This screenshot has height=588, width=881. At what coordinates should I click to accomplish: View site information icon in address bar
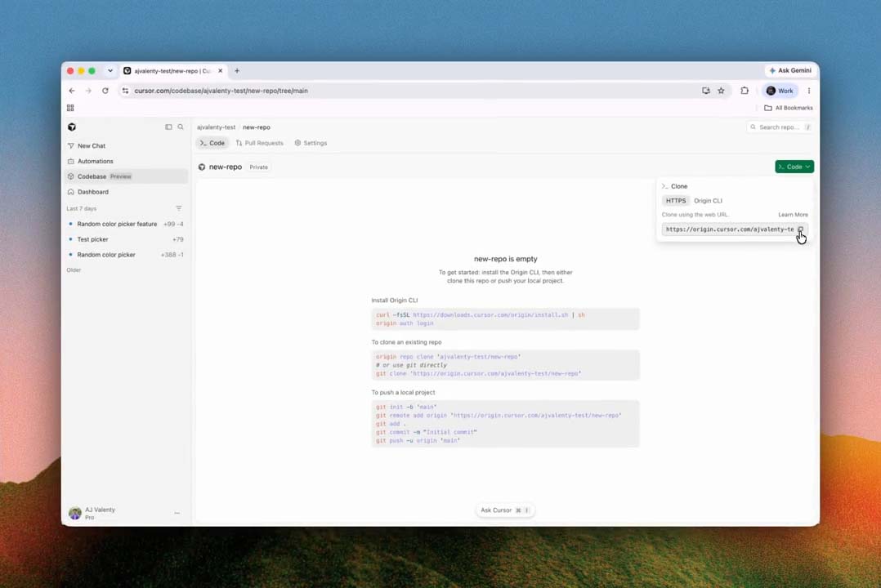(x=125, y=91)
